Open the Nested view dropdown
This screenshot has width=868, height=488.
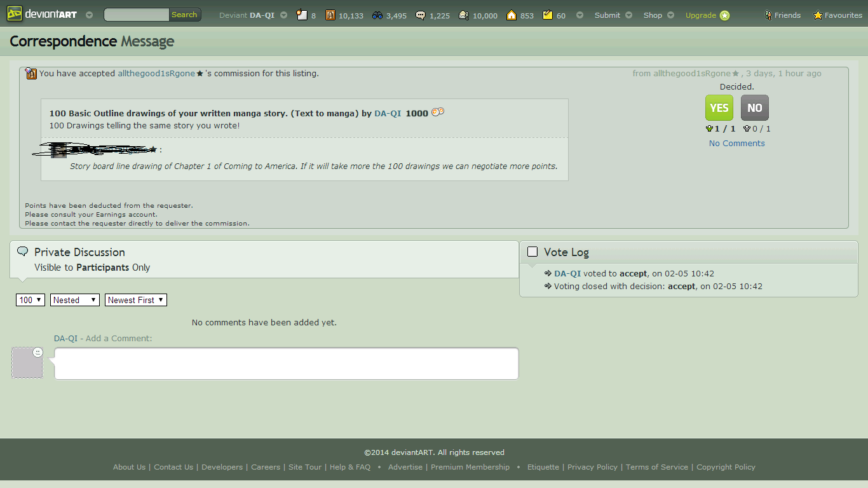[75, 300]
